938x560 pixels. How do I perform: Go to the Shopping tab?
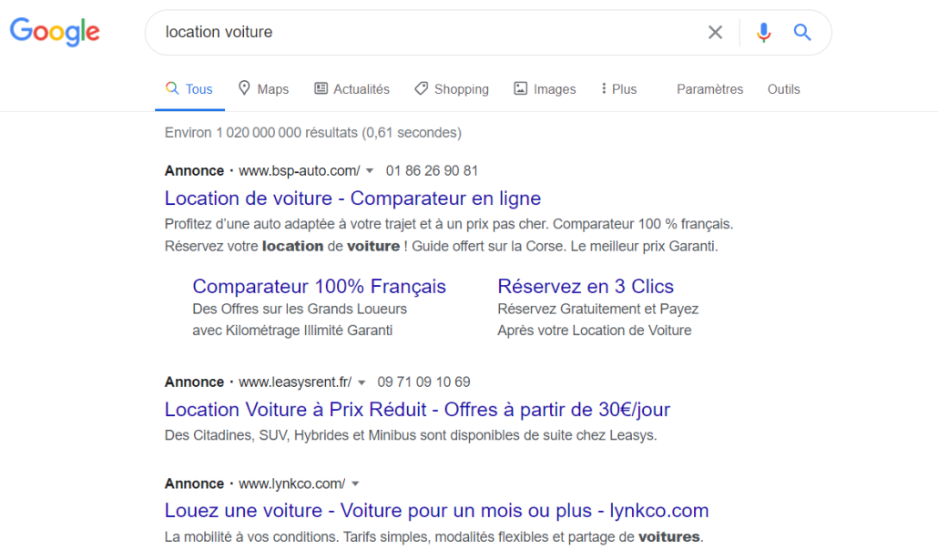[x=452, y=89]
